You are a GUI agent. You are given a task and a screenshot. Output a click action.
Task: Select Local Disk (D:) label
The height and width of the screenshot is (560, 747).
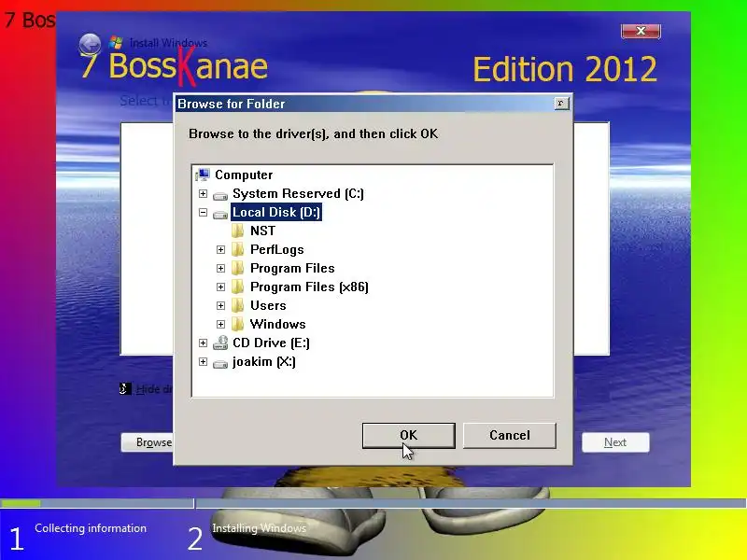click(276, 213)
